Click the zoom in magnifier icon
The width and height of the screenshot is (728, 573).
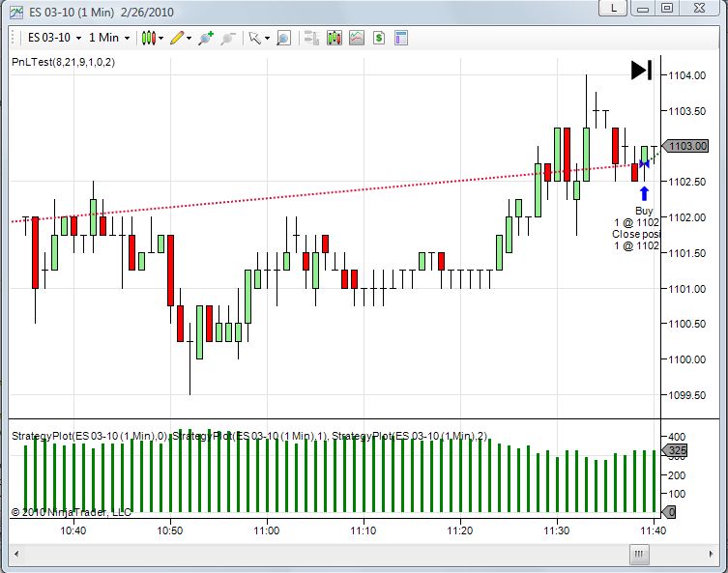[x=206, y=38]
